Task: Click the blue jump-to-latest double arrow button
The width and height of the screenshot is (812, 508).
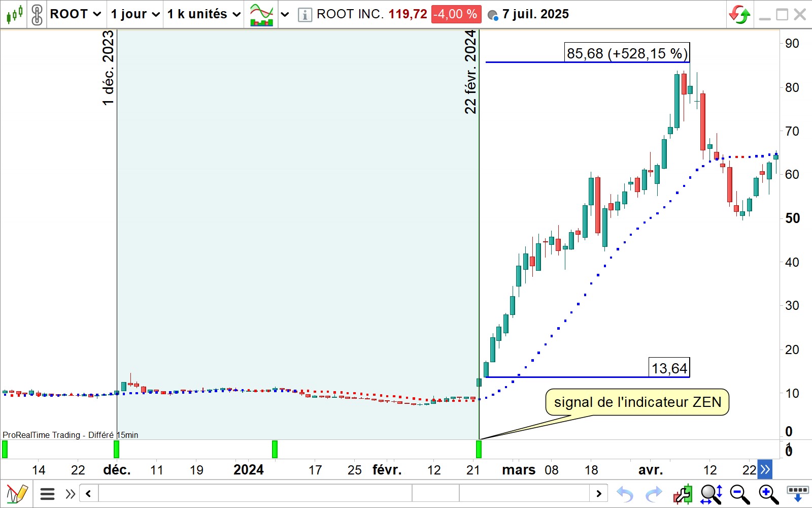Action: [x=765, y=469]
